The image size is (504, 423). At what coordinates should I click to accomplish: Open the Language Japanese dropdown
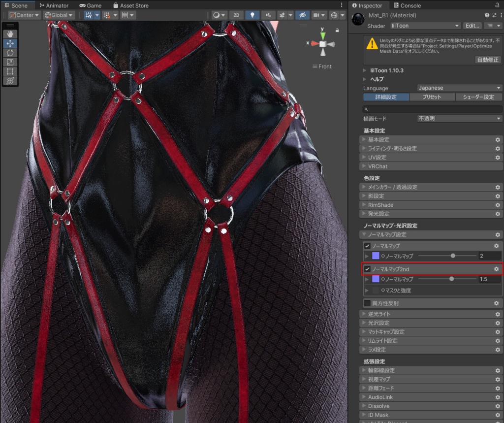pos(459,88)
